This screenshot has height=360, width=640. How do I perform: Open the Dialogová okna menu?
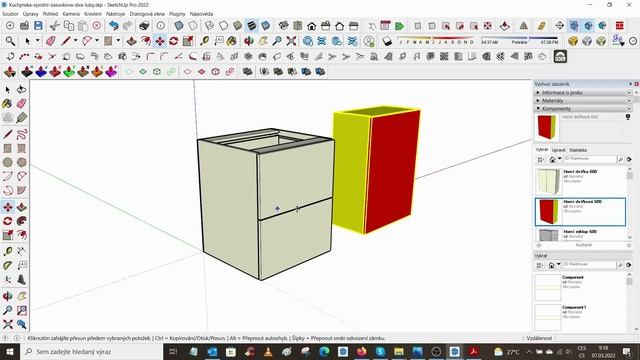147,14
